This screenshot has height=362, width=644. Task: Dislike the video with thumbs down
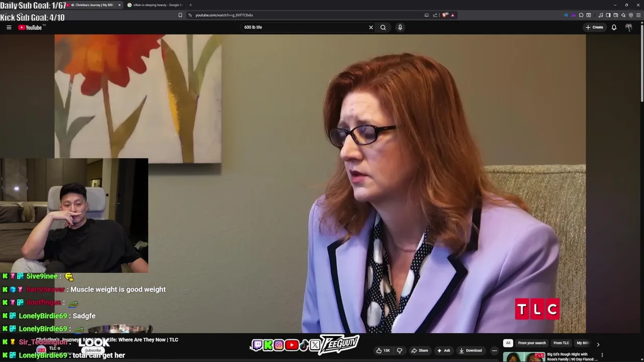point(399,350)
